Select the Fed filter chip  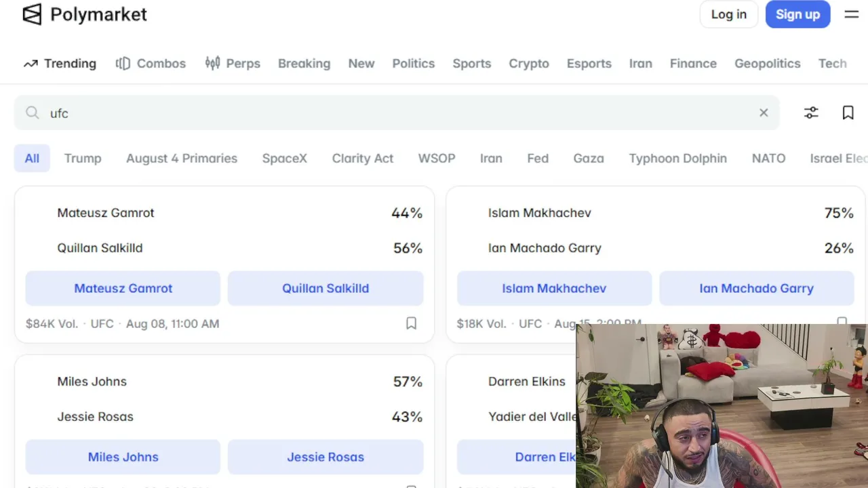click(538, 159)
